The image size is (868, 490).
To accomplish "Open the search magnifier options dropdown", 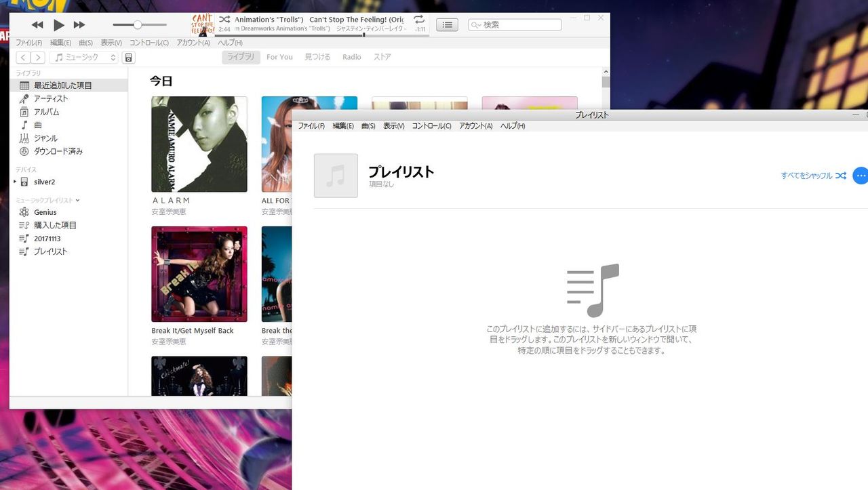I will point(475,25).
